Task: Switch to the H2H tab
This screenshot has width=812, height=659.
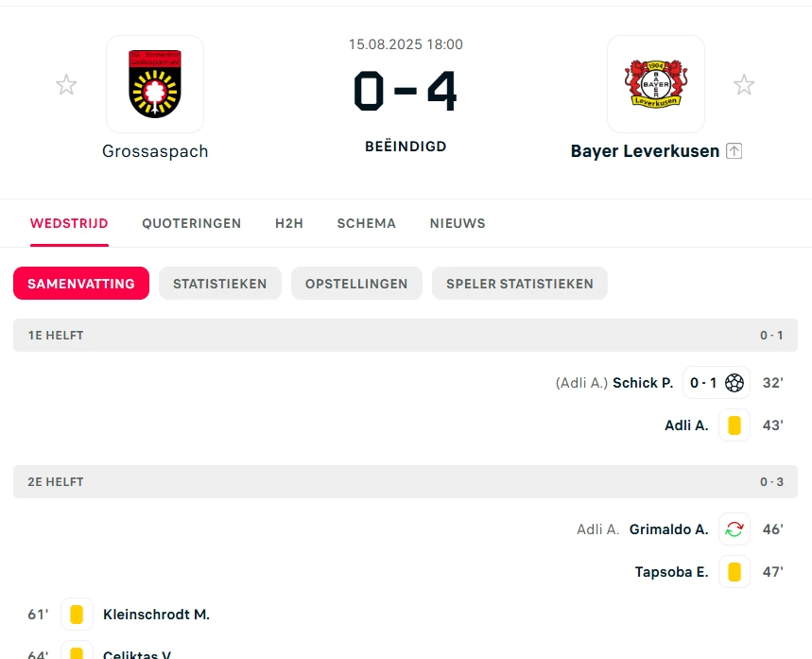Action: [x=289, y=223]
